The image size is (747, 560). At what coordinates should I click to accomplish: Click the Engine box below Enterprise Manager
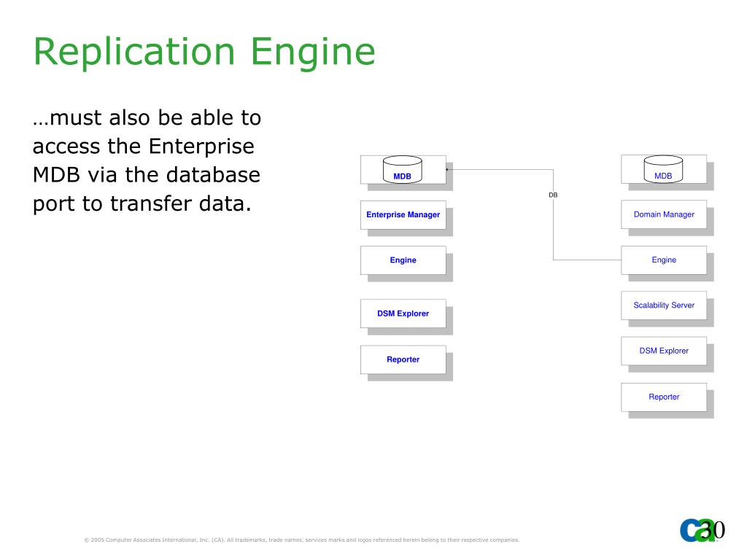pos(403,260)
